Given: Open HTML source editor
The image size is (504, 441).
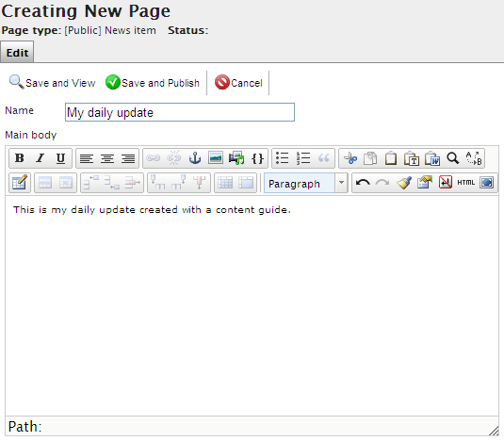Looking at the screenshot, I should [465, 183].
